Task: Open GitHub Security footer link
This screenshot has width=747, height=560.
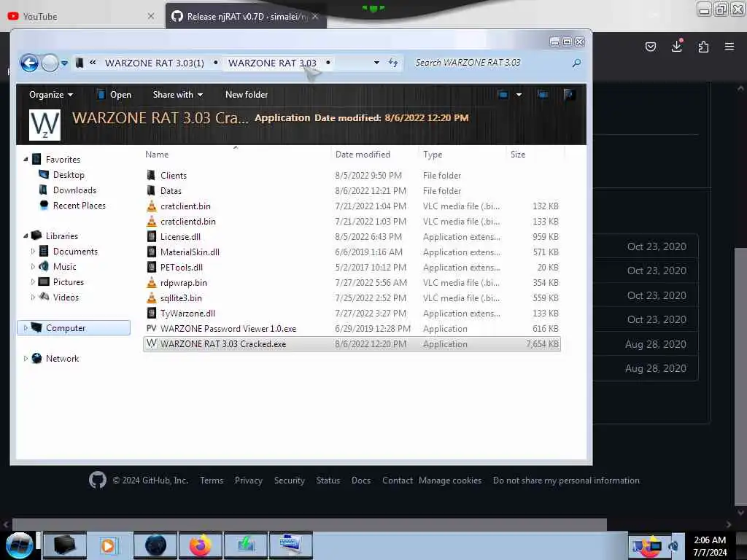Action: click(289, 480)
